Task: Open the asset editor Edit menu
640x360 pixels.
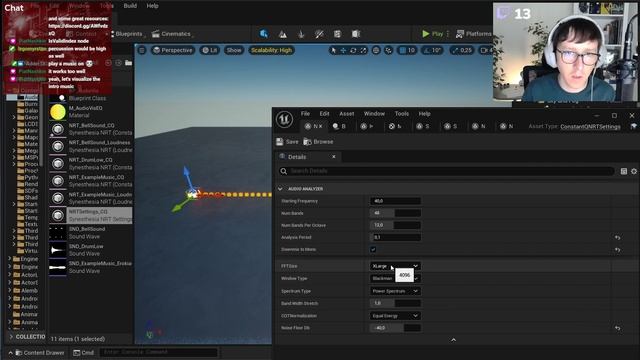Action: [x=324, y=113]
